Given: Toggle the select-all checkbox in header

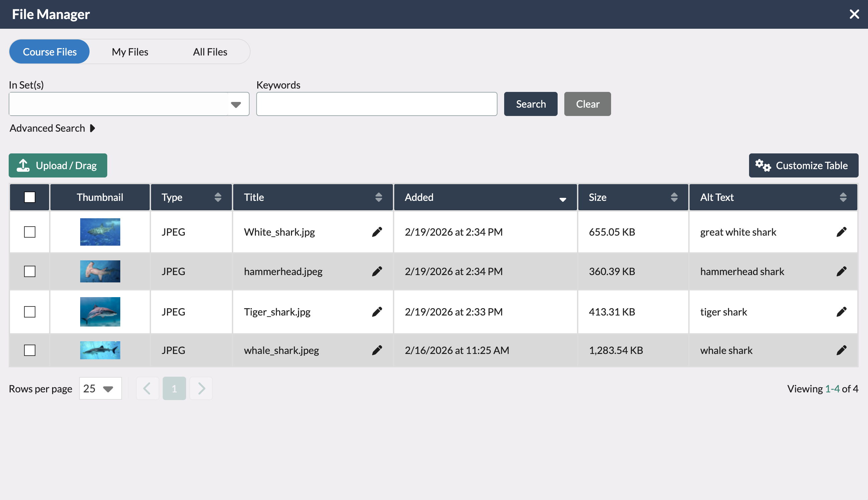Looking at the screenshot, I should (x=29, y=197).
